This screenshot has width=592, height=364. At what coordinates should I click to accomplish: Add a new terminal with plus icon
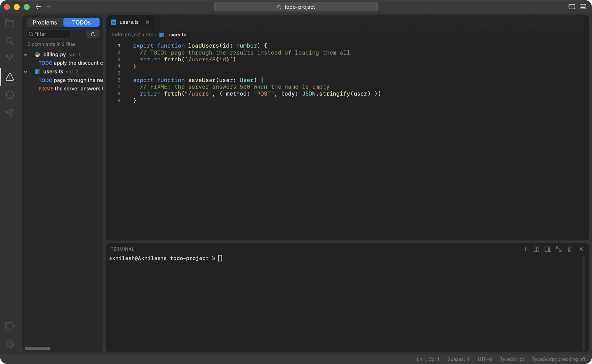tap(526, 249)
